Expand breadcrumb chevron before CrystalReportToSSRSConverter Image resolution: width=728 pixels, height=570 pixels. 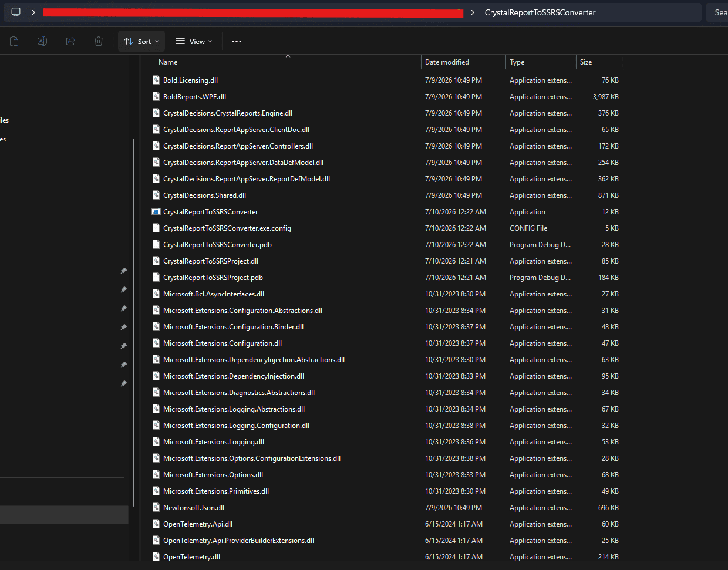point(473,12)
